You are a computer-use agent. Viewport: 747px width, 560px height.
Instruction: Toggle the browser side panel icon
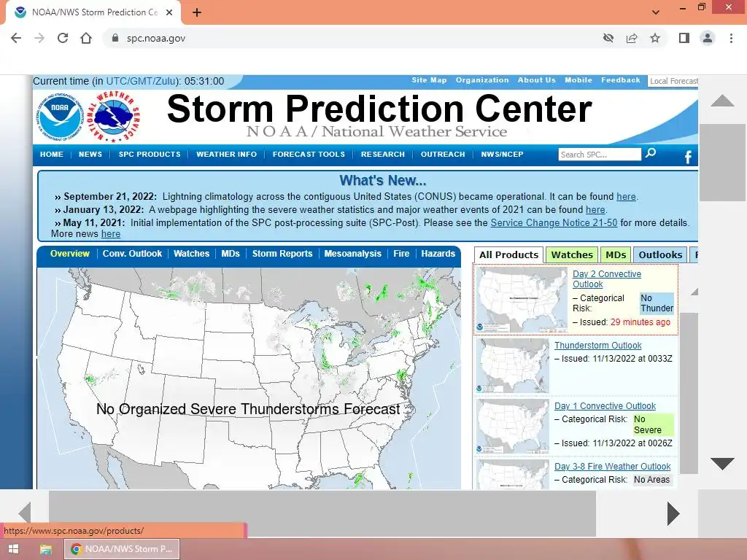pos(684,38)
